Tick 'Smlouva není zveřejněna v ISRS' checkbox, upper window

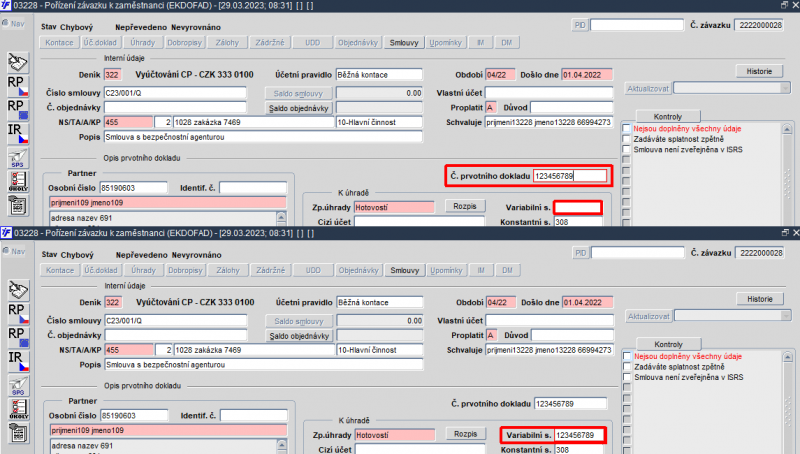[x=627, y=149]
